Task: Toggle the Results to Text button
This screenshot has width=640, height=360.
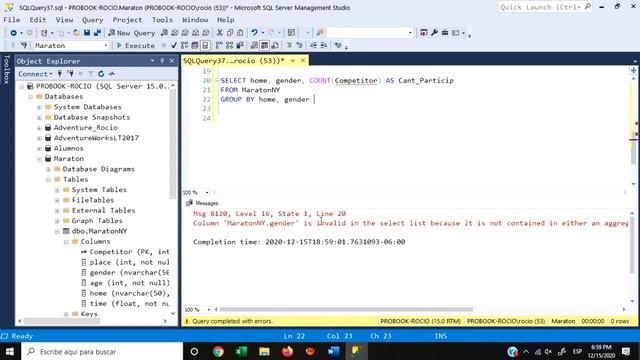Action: (x=254, y=45)
